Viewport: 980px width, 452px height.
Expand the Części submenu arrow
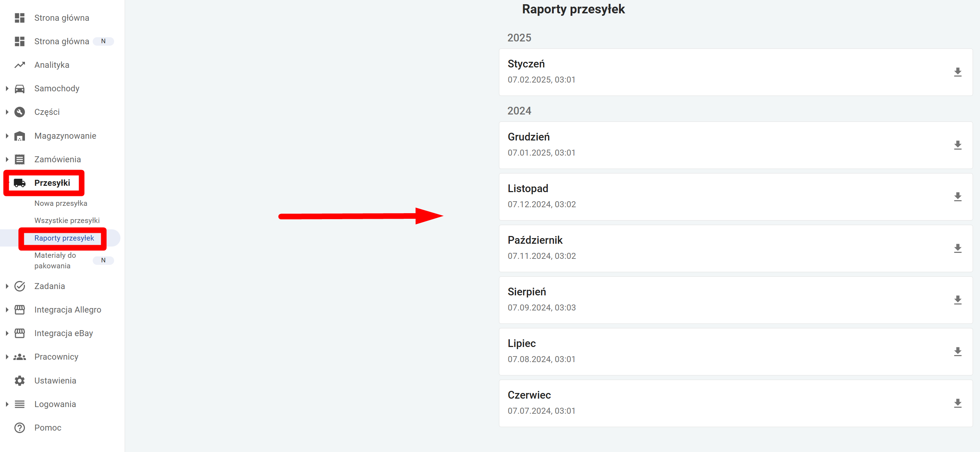click(x=7, y=112)
